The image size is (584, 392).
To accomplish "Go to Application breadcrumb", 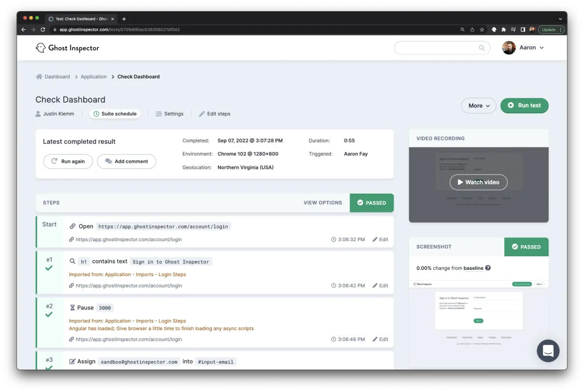I will [x=93, y=76].
